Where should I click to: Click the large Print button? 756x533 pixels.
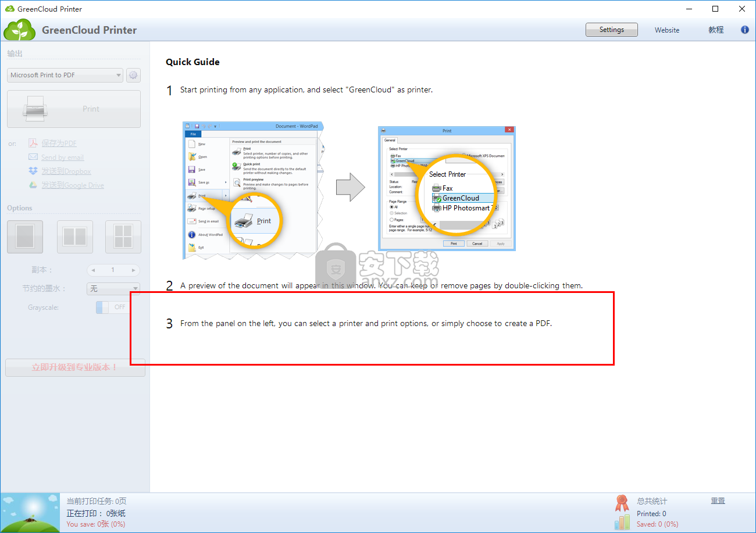[x=74, y=109]
